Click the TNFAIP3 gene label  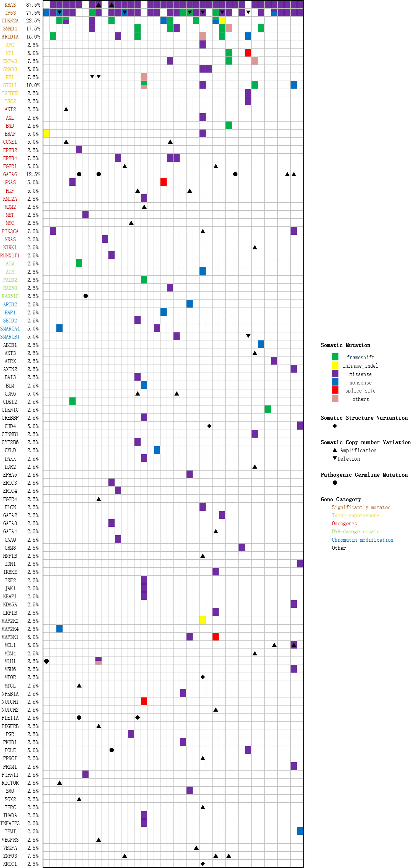tap(10, 823)
